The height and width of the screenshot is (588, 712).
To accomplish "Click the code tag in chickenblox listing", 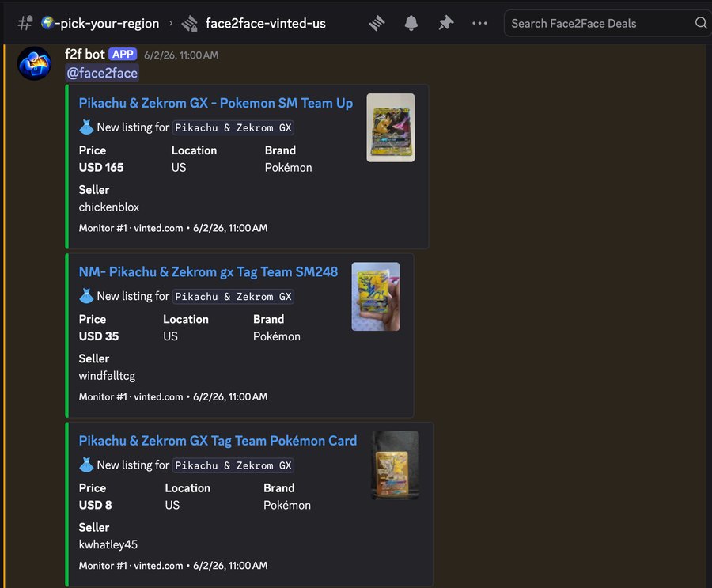I will [233, 127].
